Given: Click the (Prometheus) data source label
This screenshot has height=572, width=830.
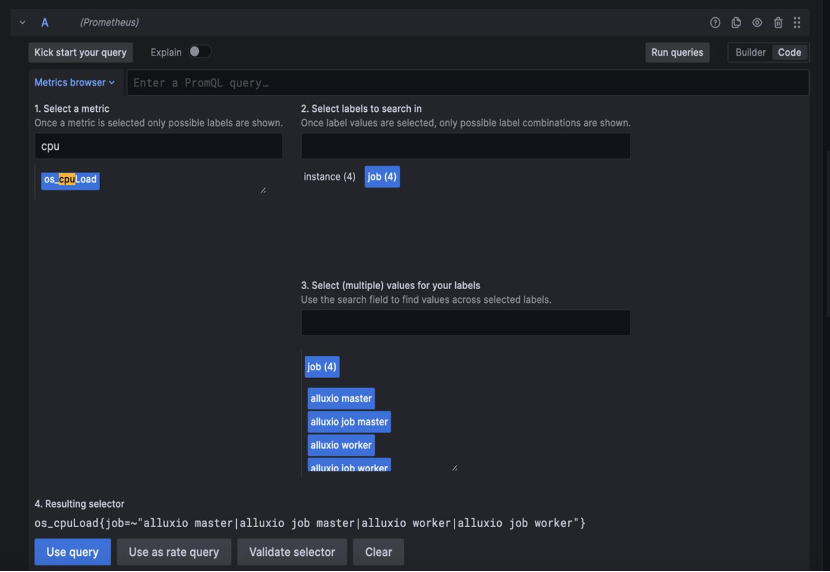Looking at the screenshot, I should click(x=109, y=22).
